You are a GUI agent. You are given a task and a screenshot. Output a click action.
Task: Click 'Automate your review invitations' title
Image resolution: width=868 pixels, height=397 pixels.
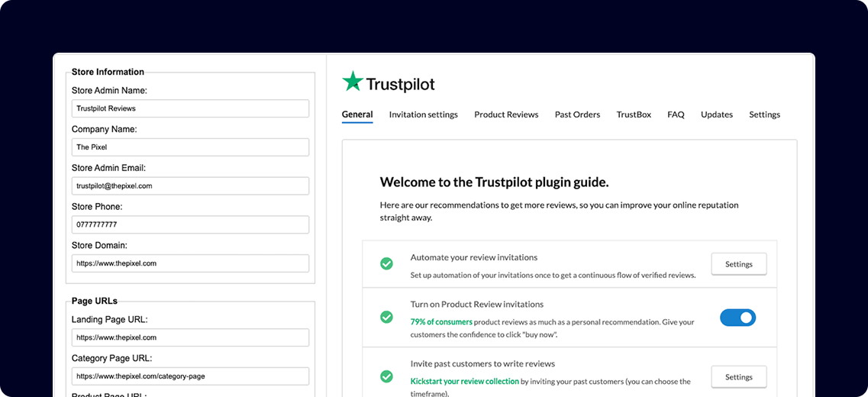(x=474, y=257)
